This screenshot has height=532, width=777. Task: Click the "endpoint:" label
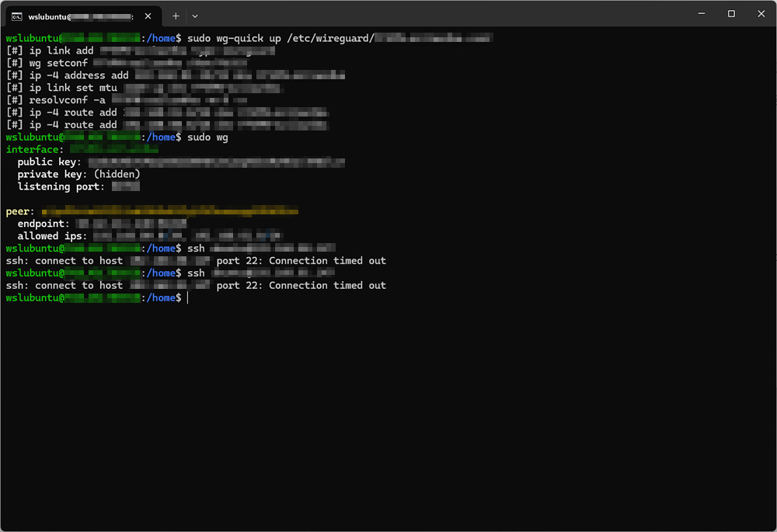[44, 224]
